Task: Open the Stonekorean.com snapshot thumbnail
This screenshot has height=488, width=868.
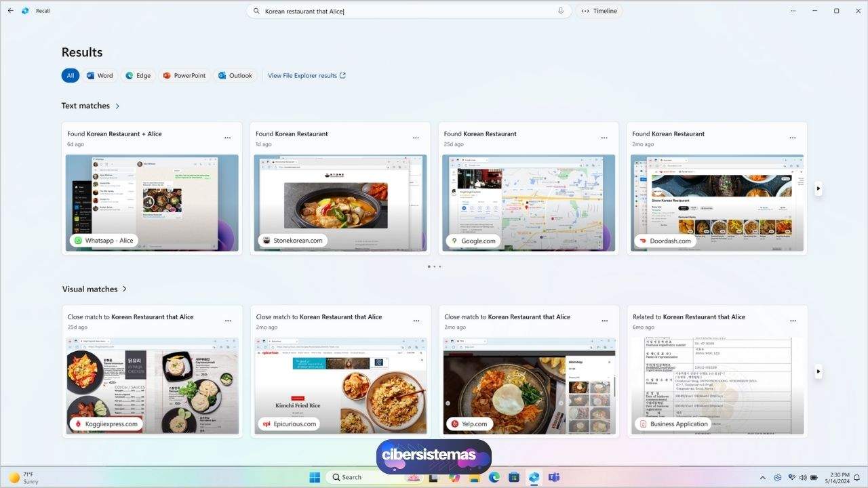Action: pos(340,203)
